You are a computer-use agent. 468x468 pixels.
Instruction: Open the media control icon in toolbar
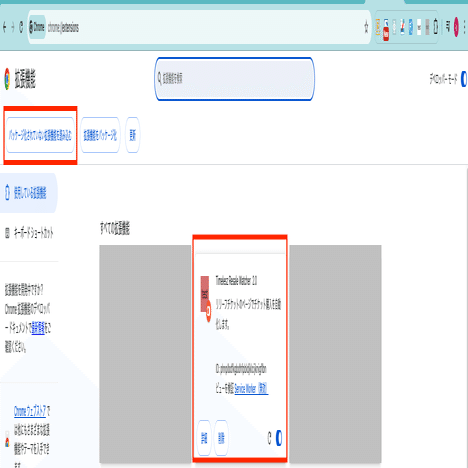coord(448,27)
